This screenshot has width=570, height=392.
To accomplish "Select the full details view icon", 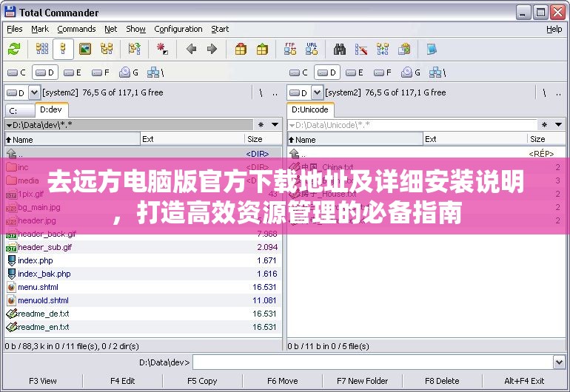I will point(63,49).
